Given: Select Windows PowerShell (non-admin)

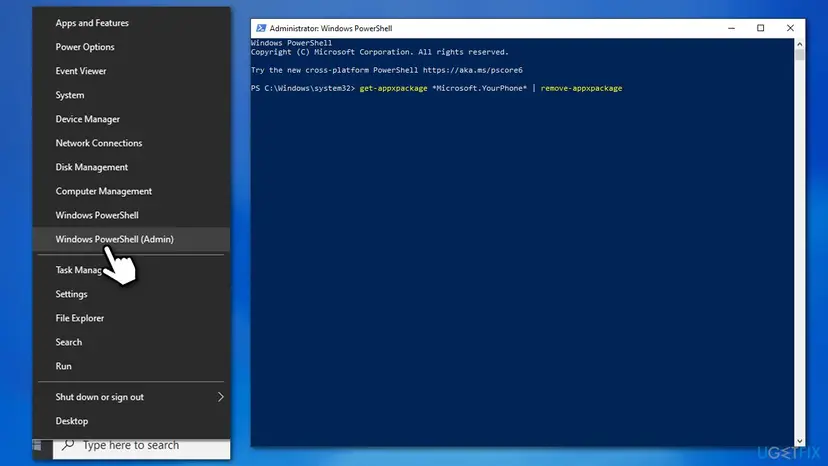Looking at the screenshot, I should pyautogui.click(x=131, y=215).
